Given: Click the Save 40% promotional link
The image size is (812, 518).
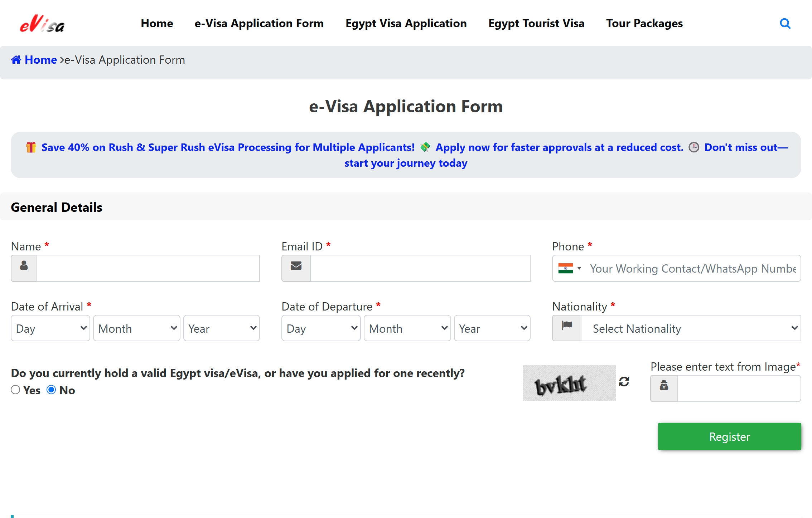Looking at the screenshot, I should click(228, 147).
